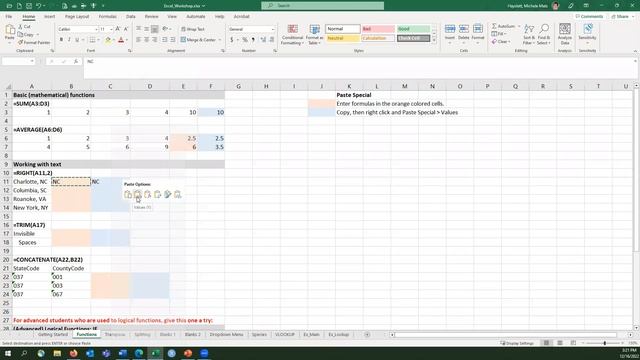Select the Check Cell style
Viewport: 640px width, 360px height.
pos(413,38)
